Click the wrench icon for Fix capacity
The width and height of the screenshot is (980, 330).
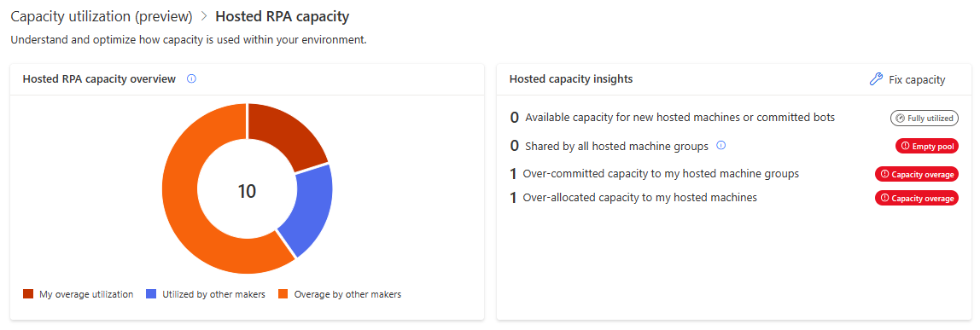pyautogui.click(x=876, y=79)
